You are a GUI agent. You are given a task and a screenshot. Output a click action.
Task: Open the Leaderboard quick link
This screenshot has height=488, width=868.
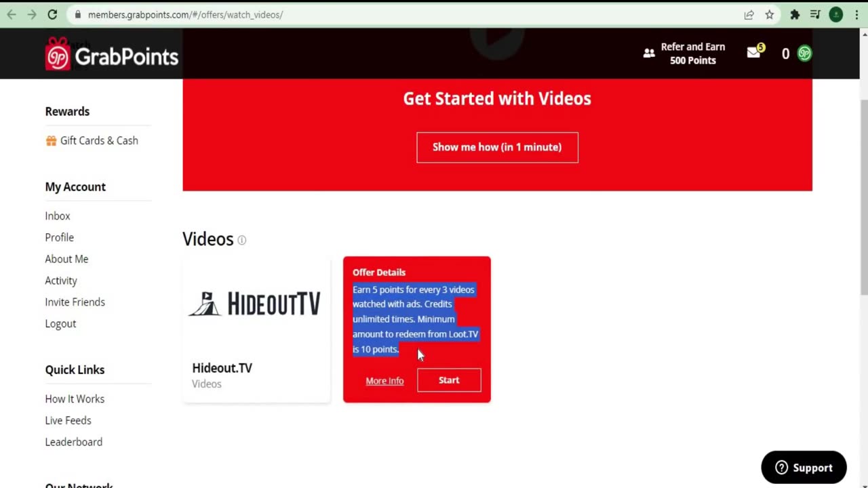pos(74,442)
